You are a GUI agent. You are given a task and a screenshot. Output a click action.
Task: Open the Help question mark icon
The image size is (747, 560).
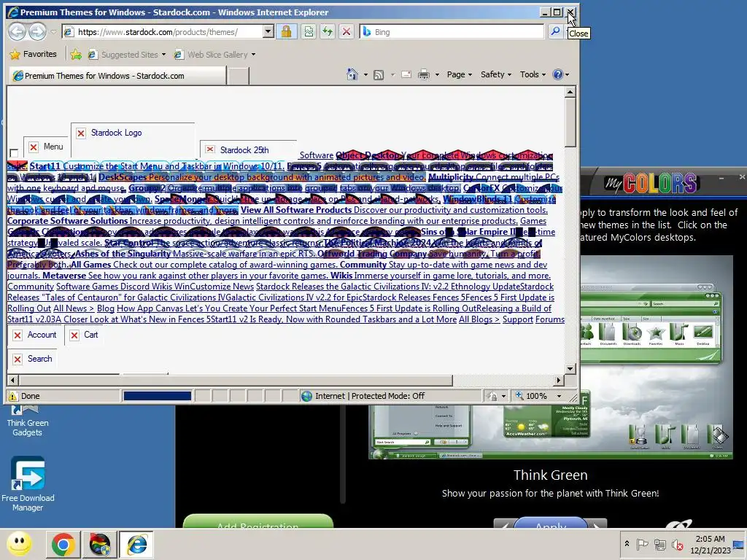[557, 74]
